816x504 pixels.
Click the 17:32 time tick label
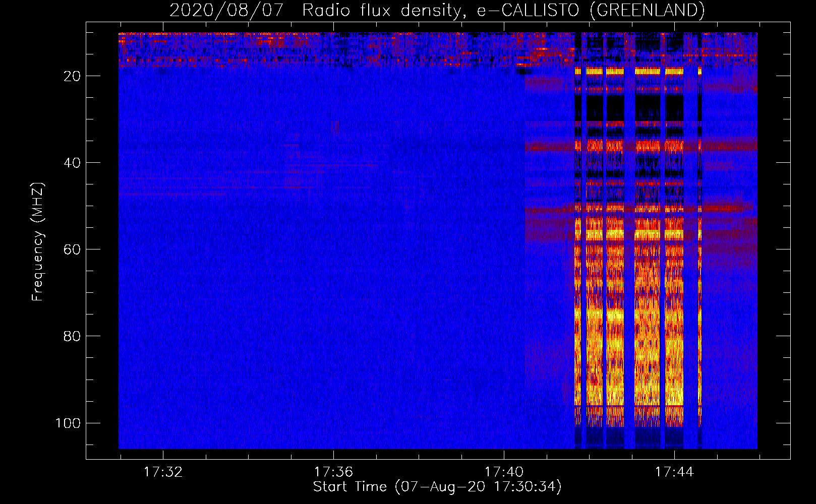[x=163, y=472]
